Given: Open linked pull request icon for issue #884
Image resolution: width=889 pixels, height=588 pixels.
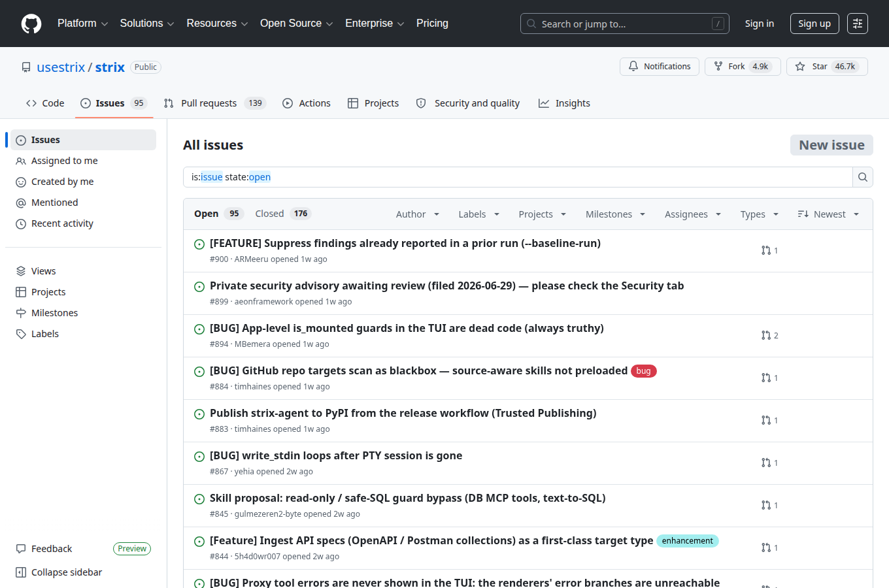Looking at the screenshot, I should tap(766, 378).
